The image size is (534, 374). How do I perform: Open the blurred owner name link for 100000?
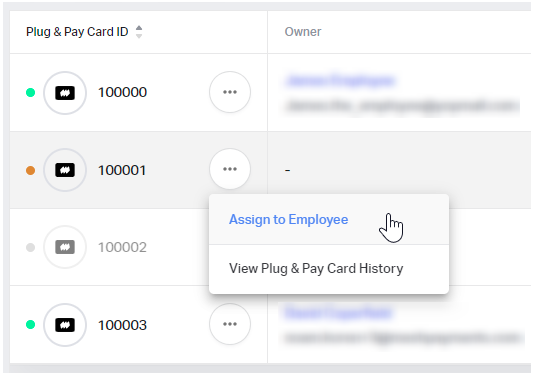(x=341, y=81)
